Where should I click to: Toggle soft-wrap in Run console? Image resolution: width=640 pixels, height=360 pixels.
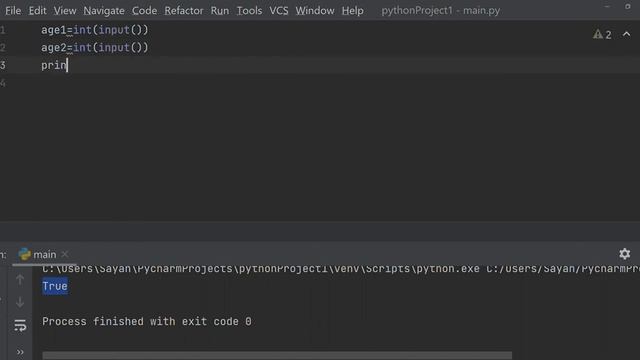pyautogui.click(x=20, y=325)
